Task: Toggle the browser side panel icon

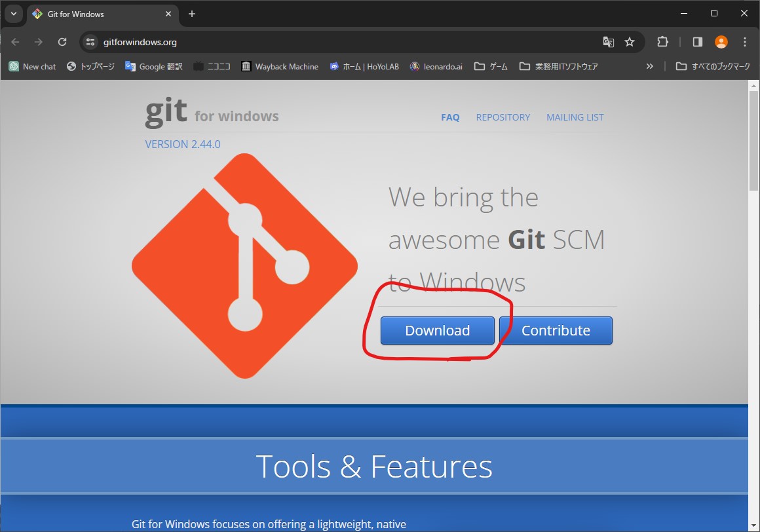Action: click(698, 42)
